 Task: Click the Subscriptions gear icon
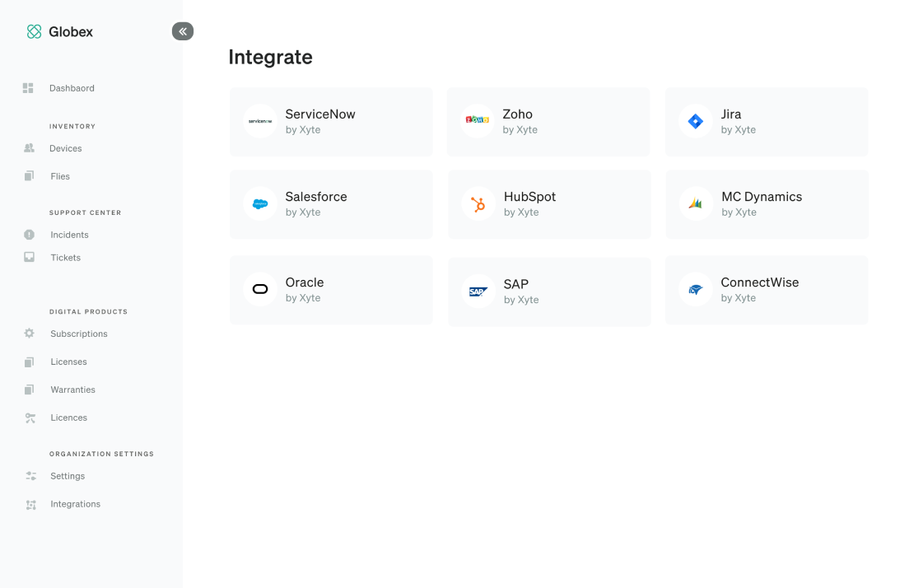(x=29, y=334)
